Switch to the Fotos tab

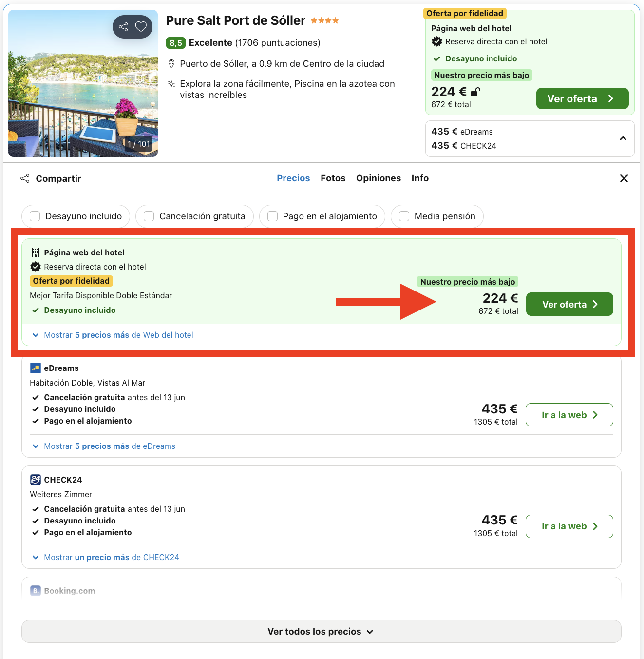pos(333,178)
